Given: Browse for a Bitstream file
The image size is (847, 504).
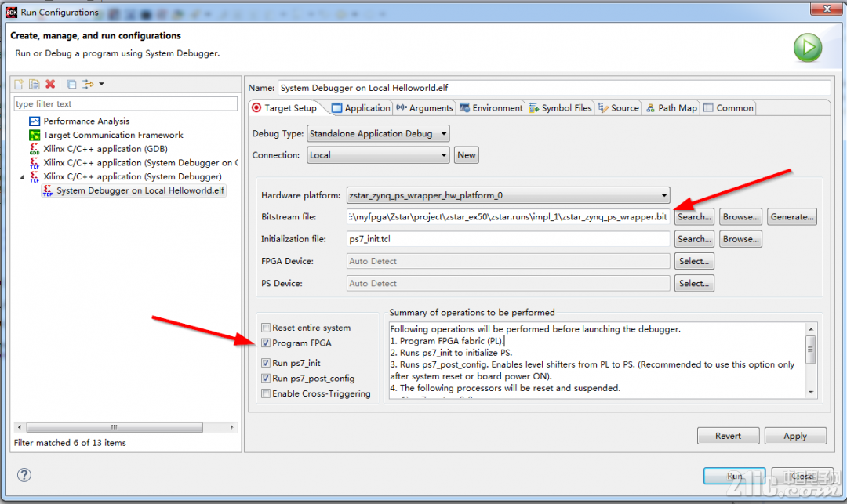Looking at the screenshot, I should (740, 217).
